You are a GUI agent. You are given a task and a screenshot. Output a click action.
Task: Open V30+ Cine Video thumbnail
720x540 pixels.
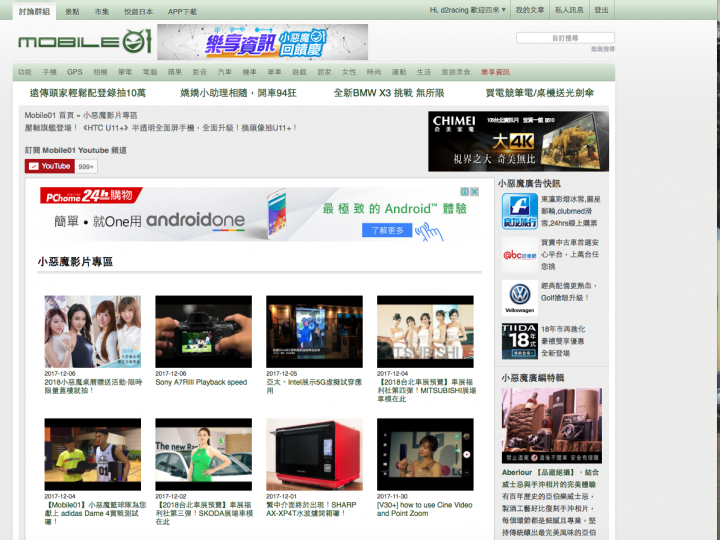tap(425, 454)
